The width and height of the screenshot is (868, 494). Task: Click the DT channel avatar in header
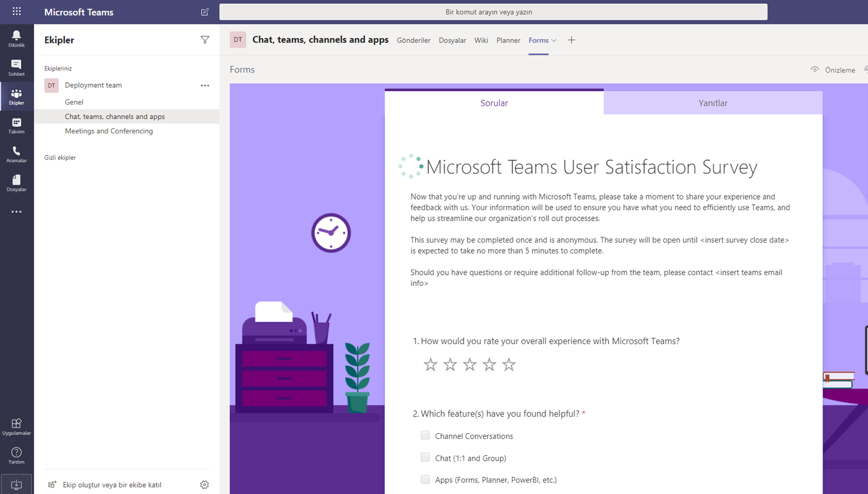[238, 39]
